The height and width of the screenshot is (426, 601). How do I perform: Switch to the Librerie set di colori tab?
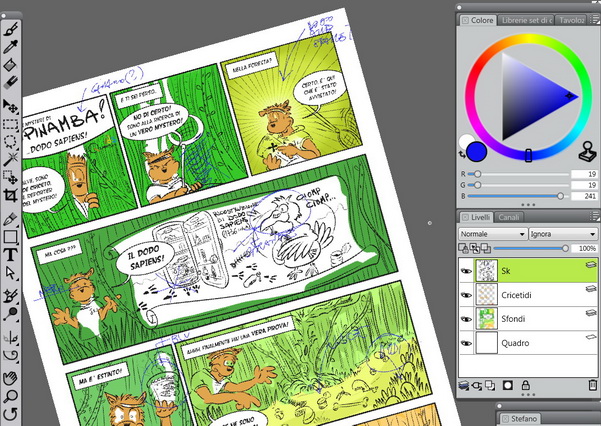527,20
